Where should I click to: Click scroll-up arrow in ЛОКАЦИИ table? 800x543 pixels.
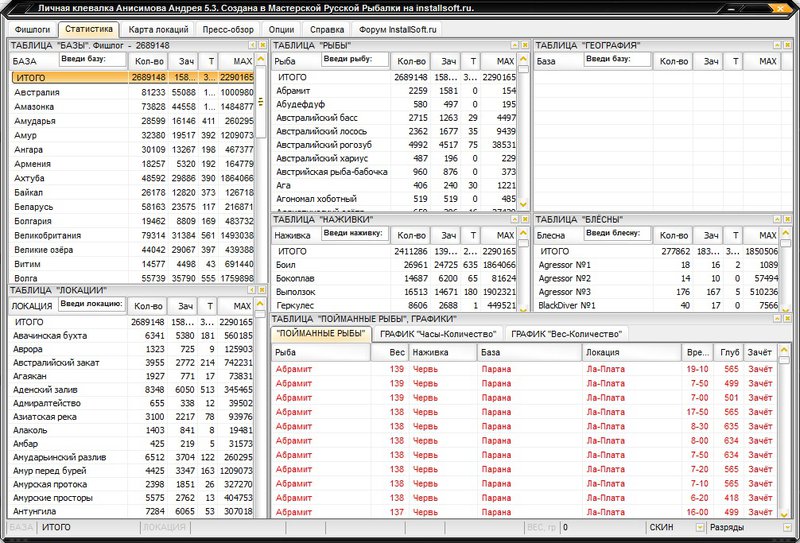(x=260, y=304)
